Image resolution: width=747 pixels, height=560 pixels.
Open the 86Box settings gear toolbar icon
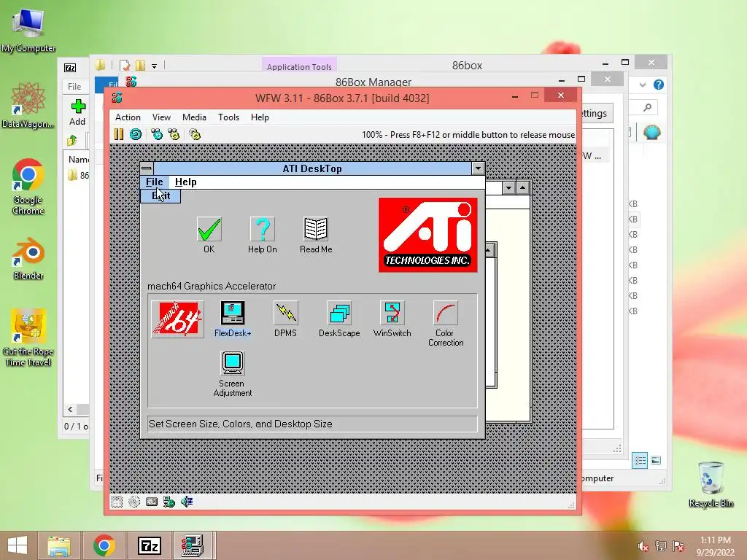coord(195,134)
